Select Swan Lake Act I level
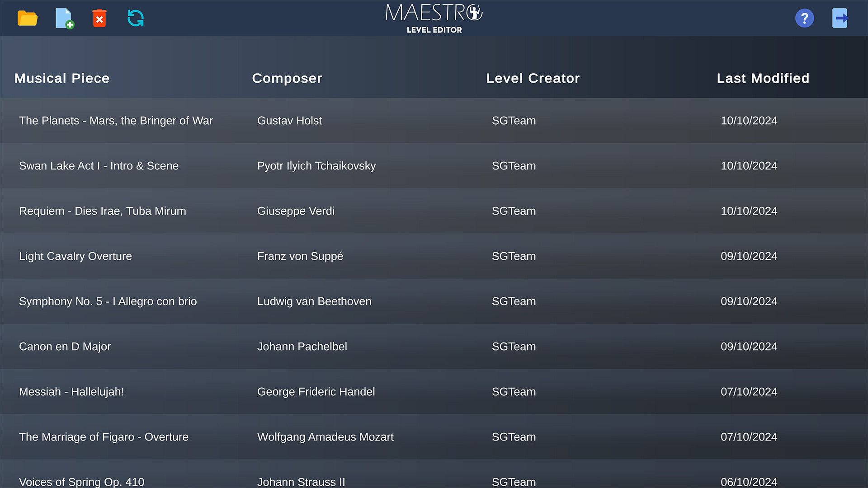 pos(99,166)
